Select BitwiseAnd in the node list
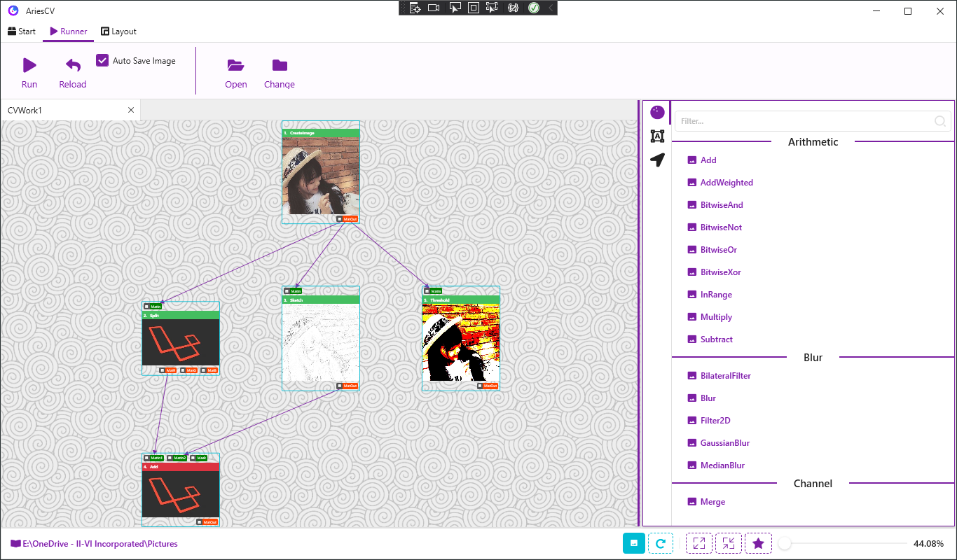957x560 pixels. [722, 205]
